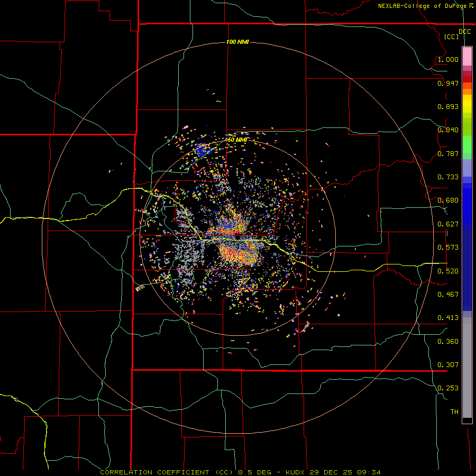The height and width of the screenshot is (476, 476).
Task: Select the 0.680 legend value
Action: pos(448,200)
